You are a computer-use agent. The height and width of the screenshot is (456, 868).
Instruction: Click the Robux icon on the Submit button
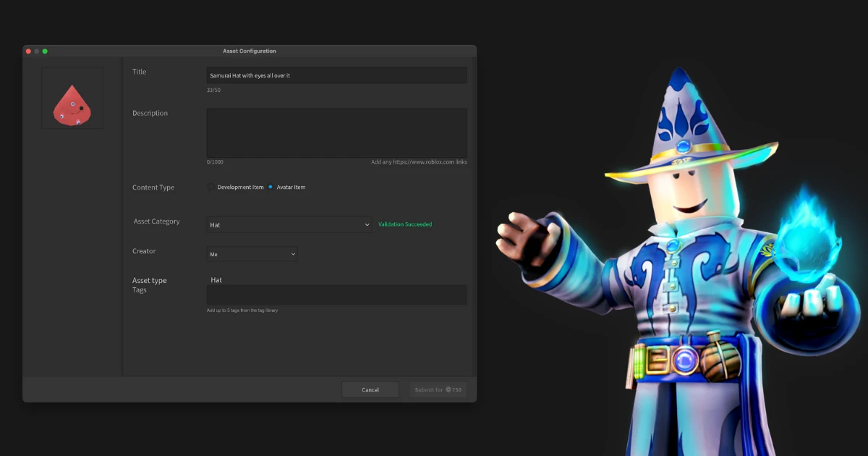tap(448, 389)
